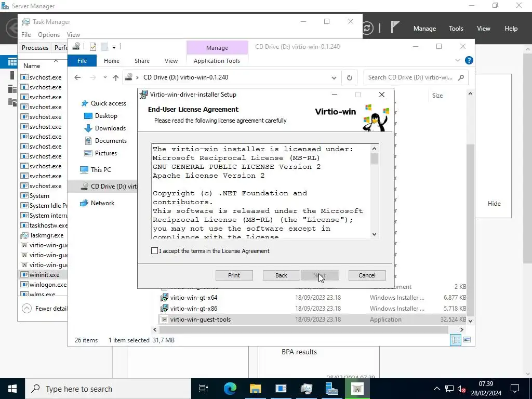
Task: Open the File tab in Explorer
Action: (82, 61)
